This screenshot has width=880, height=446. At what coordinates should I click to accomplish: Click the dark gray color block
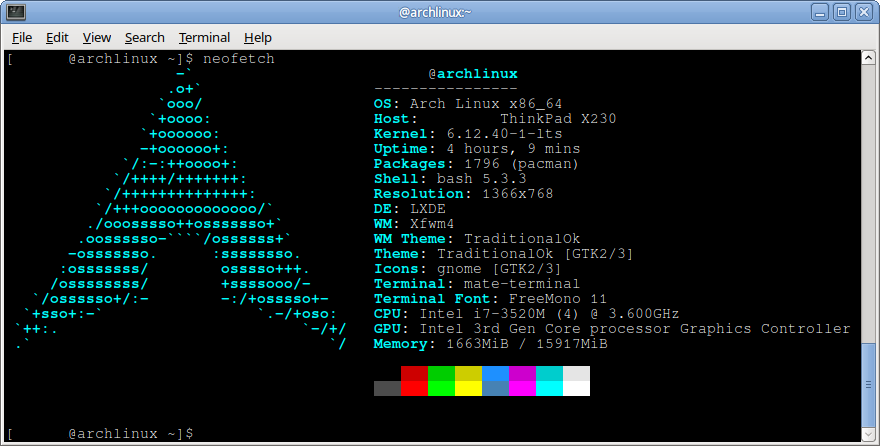coord(387,388)
